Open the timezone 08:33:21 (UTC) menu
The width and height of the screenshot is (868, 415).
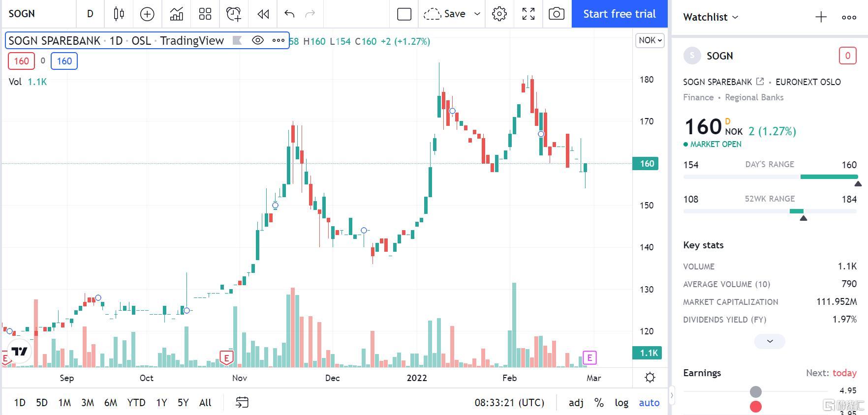coord(509,403)
